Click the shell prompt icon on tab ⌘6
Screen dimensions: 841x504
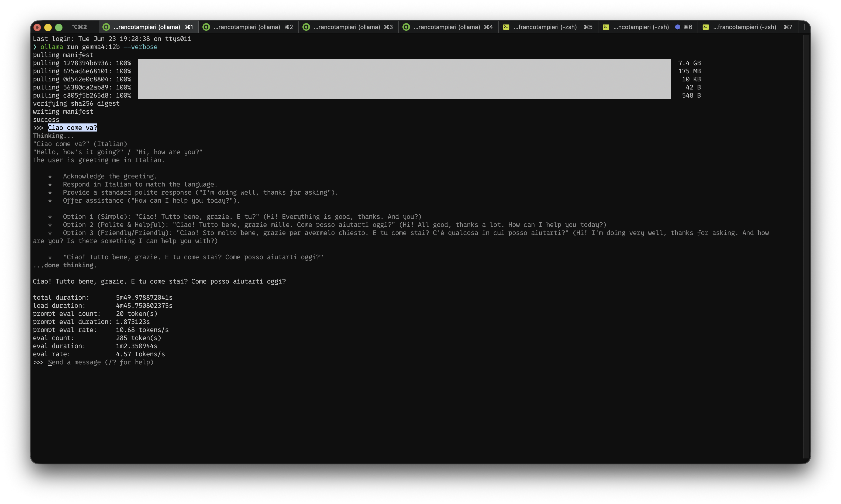tap(606, 27)
